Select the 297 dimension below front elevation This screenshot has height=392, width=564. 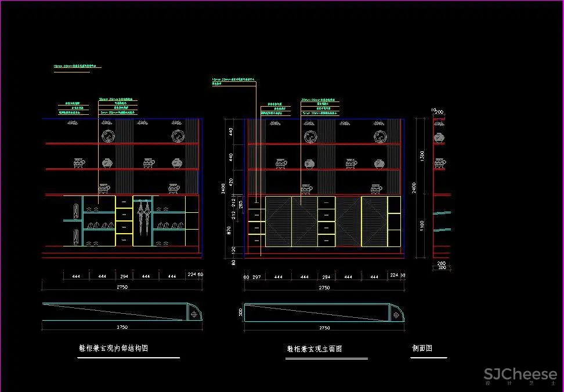tap(256, 277)
